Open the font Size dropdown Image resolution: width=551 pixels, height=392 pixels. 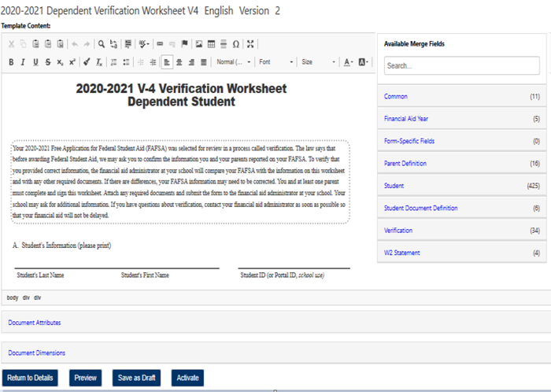(318, 62)
